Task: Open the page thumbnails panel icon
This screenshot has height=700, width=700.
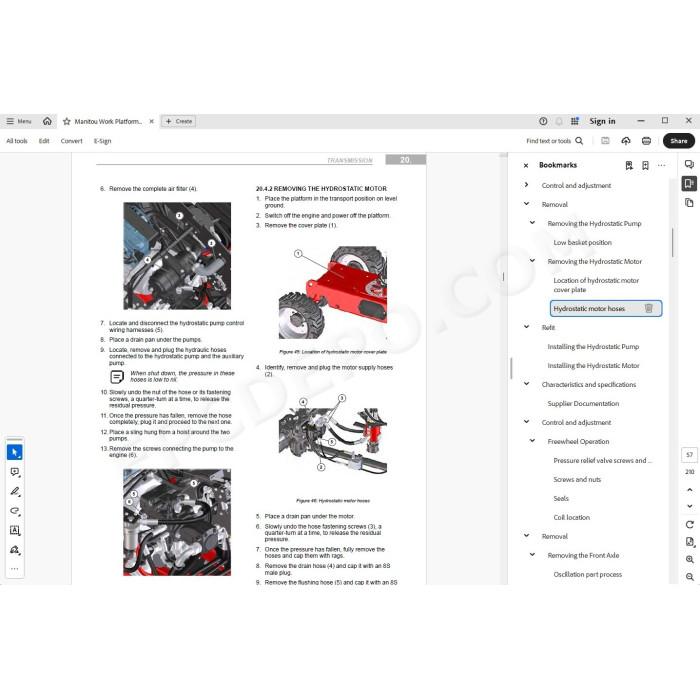Action: pyautogui.click(x=689, y=203)
